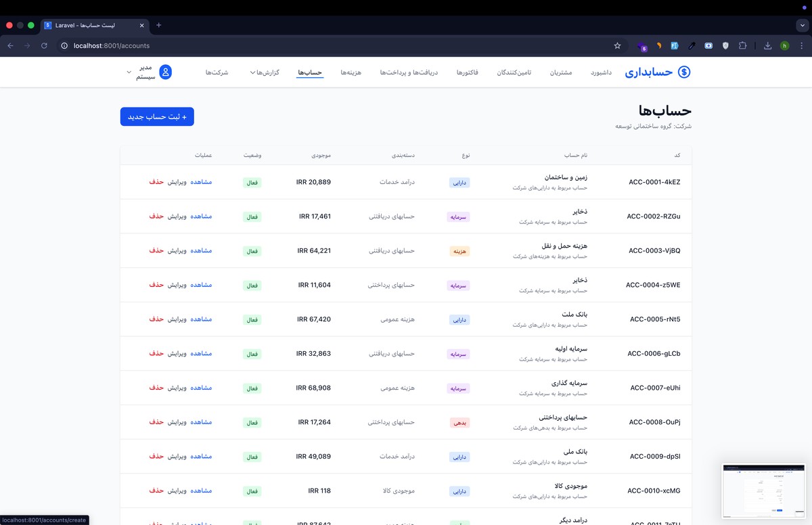Bookmark this page with the star icon

617,46
